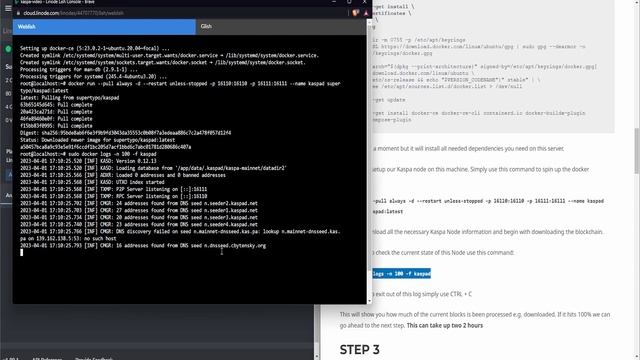Click web page '-pull always -d --restart' command

[488, 201]
